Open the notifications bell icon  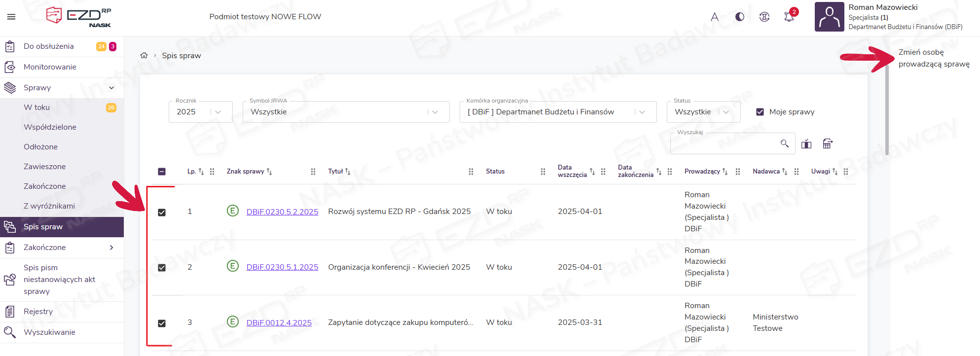789,17
